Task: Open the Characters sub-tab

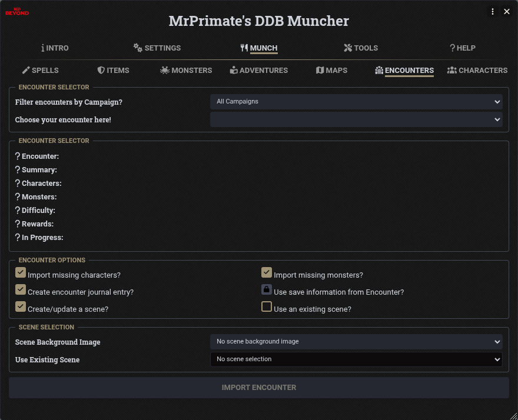Action: pyautogui.click(x=477, y=71)
